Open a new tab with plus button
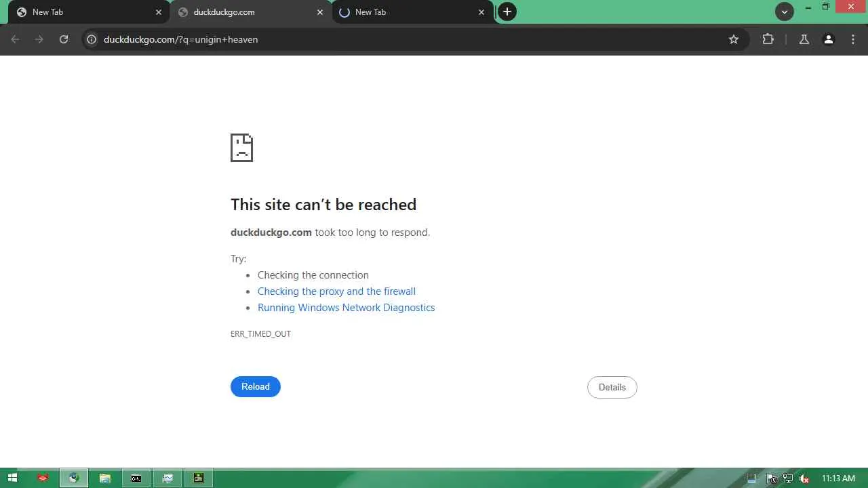 click(x=507, y=12)
